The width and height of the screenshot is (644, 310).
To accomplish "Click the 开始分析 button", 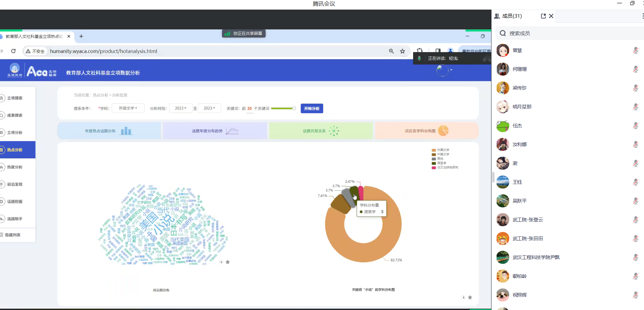I will click(x=312, y=108).
